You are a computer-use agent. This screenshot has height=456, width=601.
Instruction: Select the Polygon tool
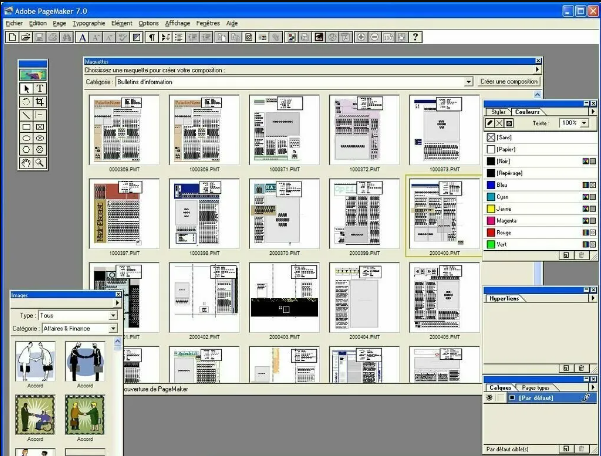coord(26,150)
